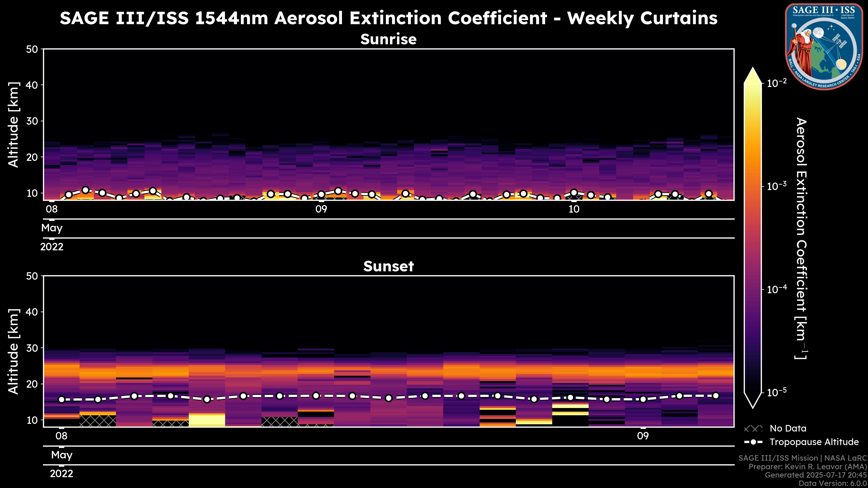Click the first Sunset tropopause marker
868x488 pixels.
coord(62,399)
